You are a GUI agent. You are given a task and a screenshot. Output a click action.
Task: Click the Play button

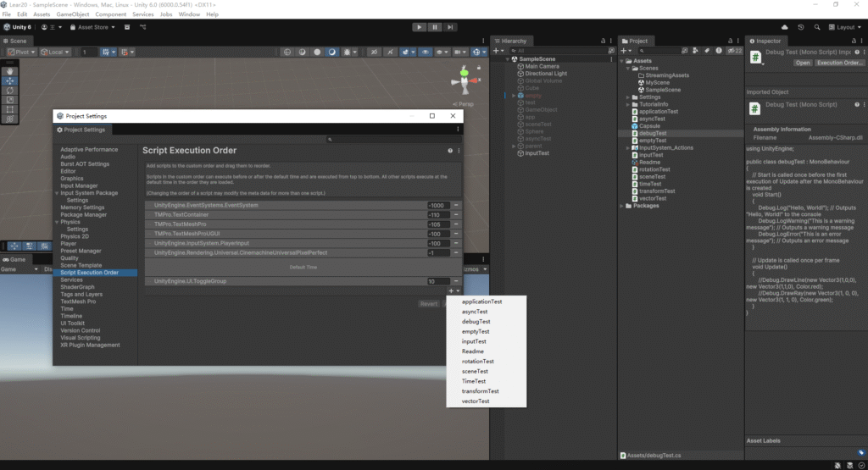[419, 27]
